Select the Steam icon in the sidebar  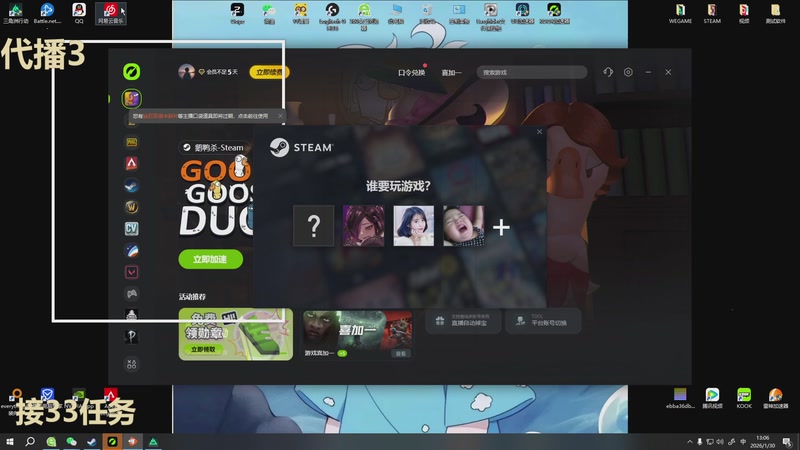pyautogui.click(x=132, y=185)
